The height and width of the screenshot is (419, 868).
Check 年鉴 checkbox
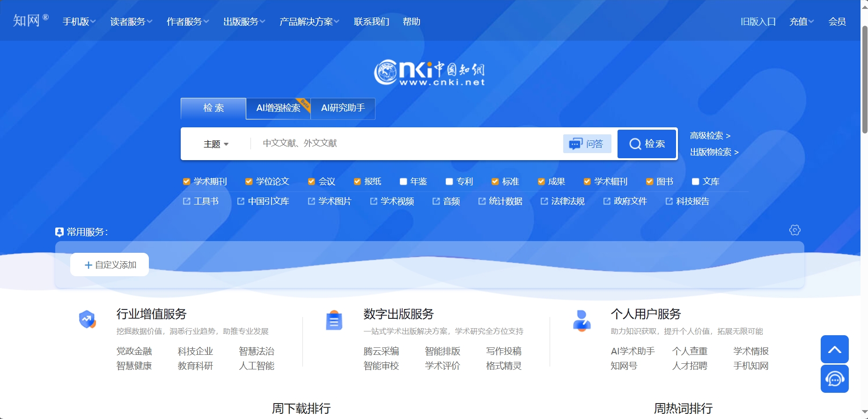[403, 182]
